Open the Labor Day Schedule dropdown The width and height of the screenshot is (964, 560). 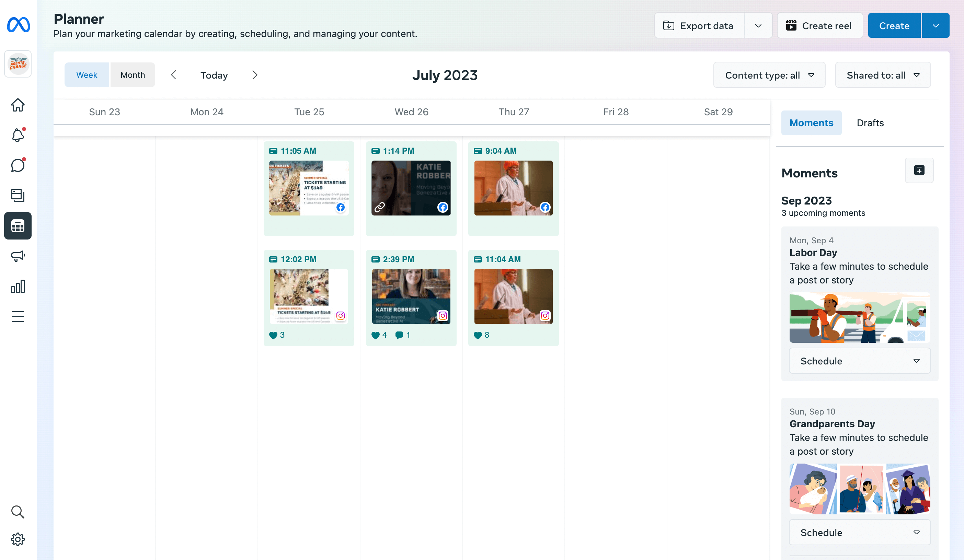860,361
